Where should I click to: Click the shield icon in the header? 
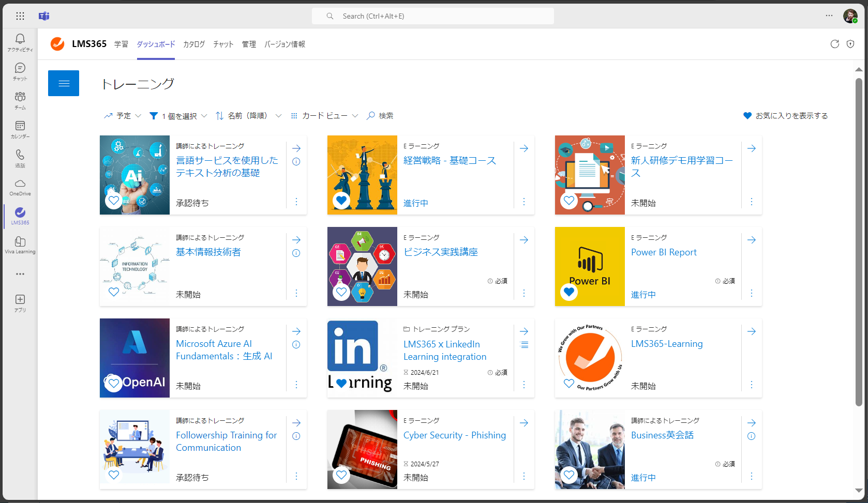pyautogui.click(x=850, y=44)
